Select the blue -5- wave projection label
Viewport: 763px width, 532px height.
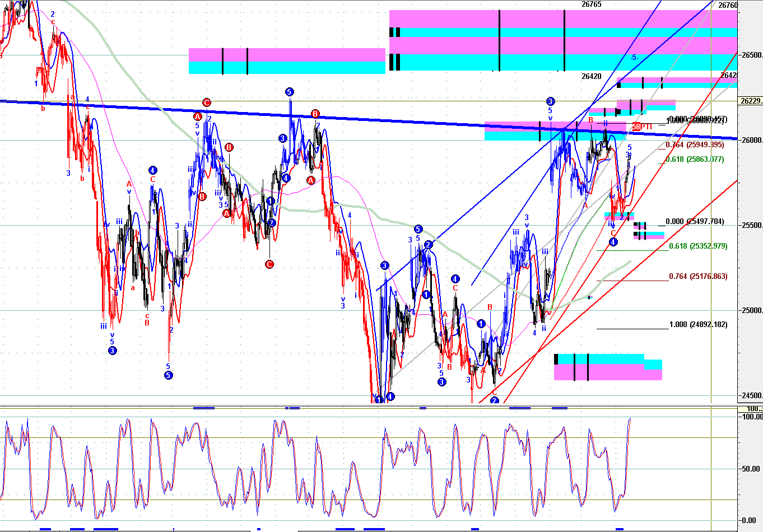point(634,58)
